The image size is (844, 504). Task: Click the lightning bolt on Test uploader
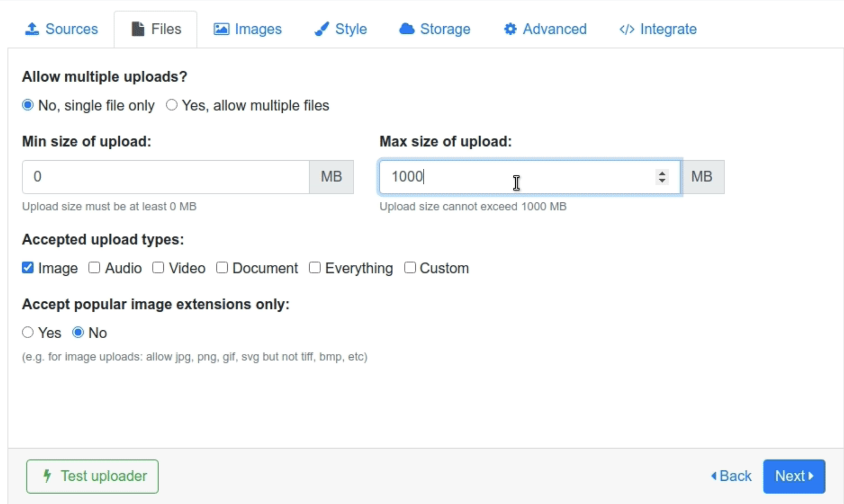pyautogui.click(x=47, y=476)
